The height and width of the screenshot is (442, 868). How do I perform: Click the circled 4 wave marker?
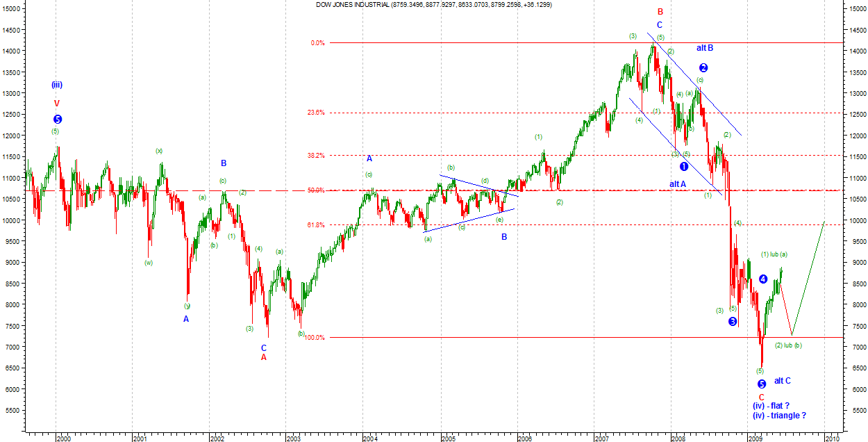(763, 279)
